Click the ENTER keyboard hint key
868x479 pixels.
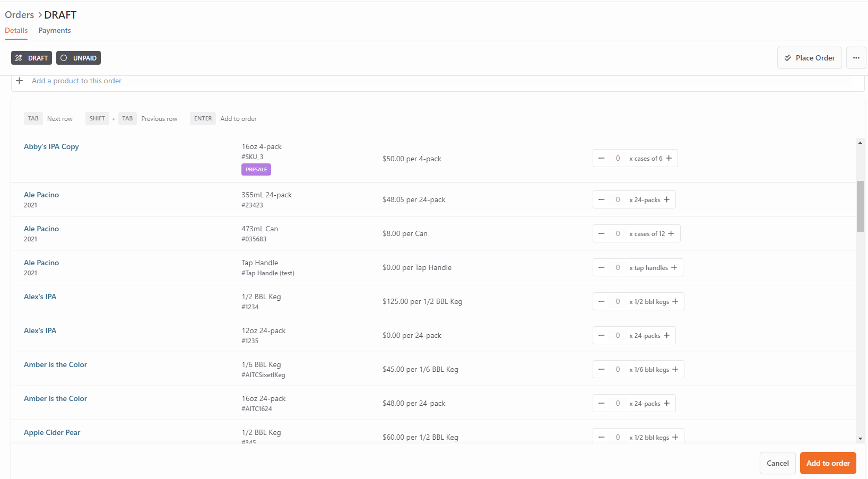(x=203, y=118)
